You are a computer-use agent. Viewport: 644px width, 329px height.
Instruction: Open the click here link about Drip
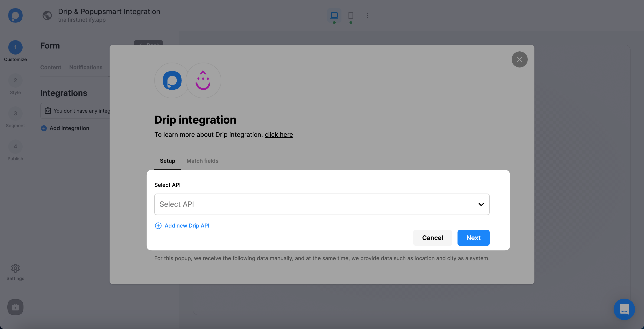click(279, 135)
